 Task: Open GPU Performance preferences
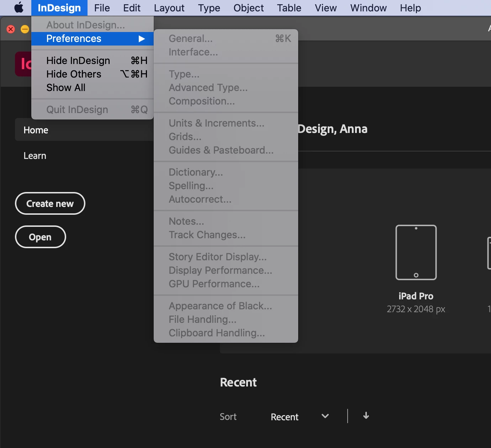coord(226,284)
